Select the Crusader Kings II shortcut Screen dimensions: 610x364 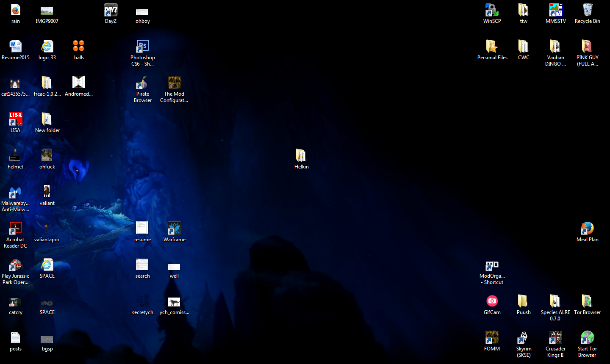(555, 337)
